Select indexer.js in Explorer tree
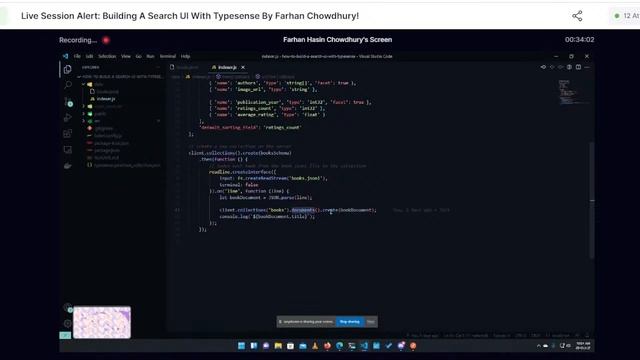This screenshot has width=640, height=360. click(105, 99)
